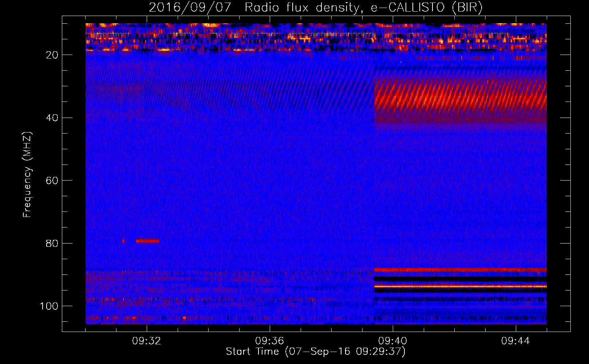
Task: Click the short red emission bar near 80 MHz
Action: [x=147, y=241]
